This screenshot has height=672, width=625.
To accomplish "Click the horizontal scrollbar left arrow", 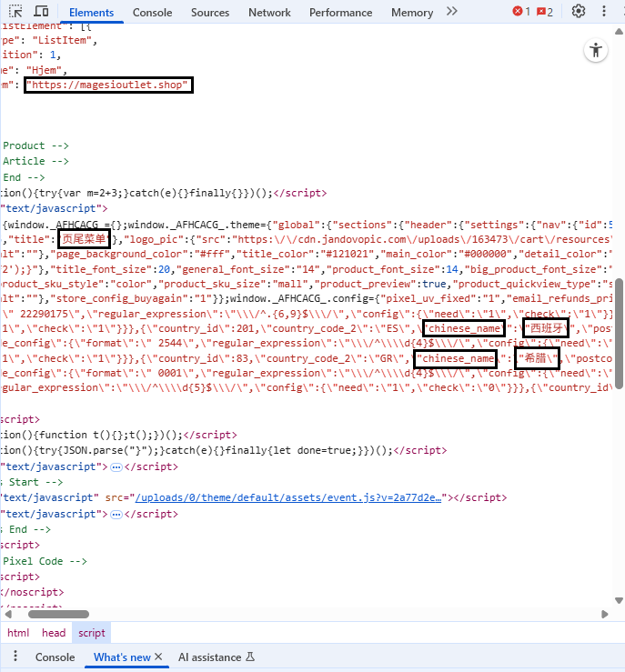I will point(8,614).
